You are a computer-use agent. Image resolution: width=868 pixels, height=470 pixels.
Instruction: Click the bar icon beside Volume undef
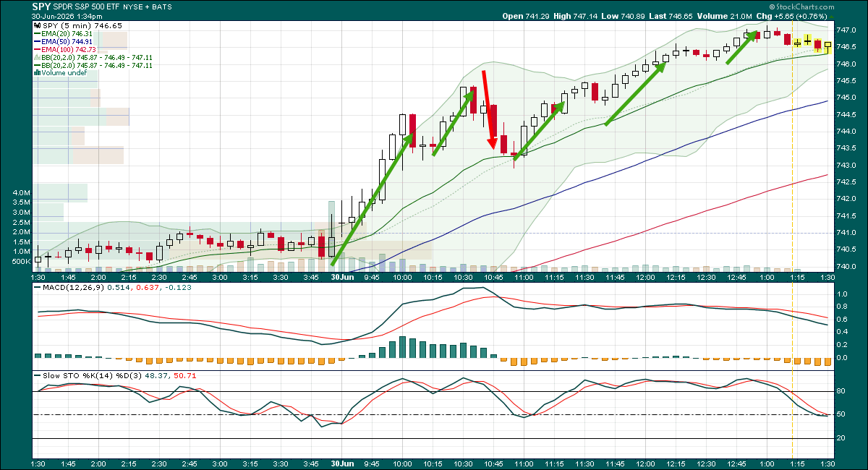tap(38, 73)
